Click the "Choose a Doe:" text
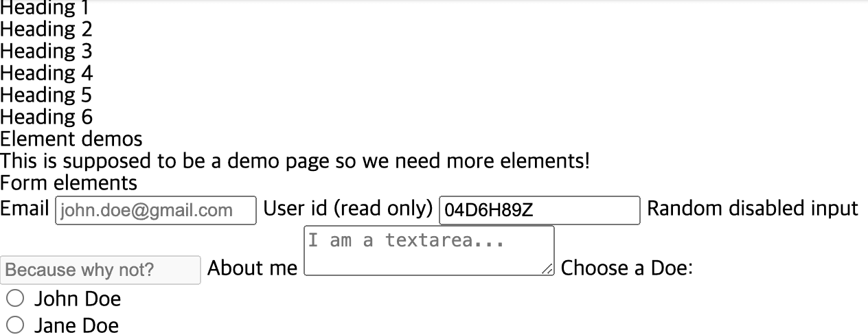This screenshot has height=335, width=868. coord(626,268)
